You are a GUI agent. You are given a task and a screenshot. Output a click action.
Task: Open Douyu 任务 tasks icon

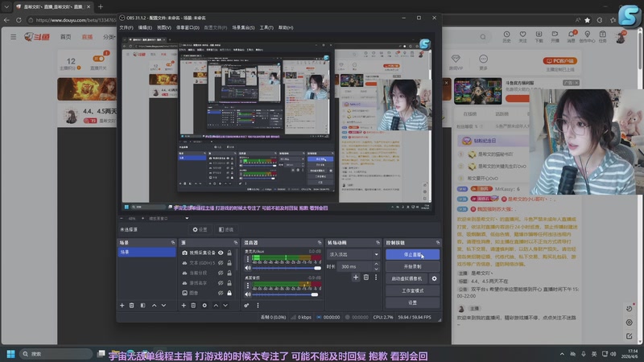point(602,36)
